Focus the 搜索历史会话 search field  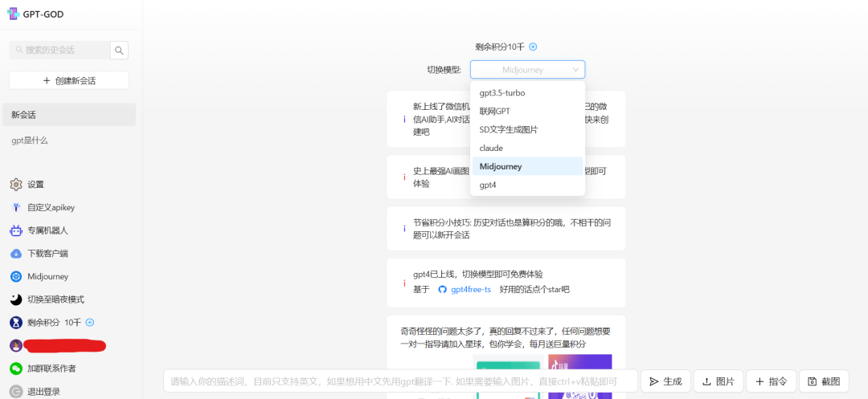click(x=59, y=51)
